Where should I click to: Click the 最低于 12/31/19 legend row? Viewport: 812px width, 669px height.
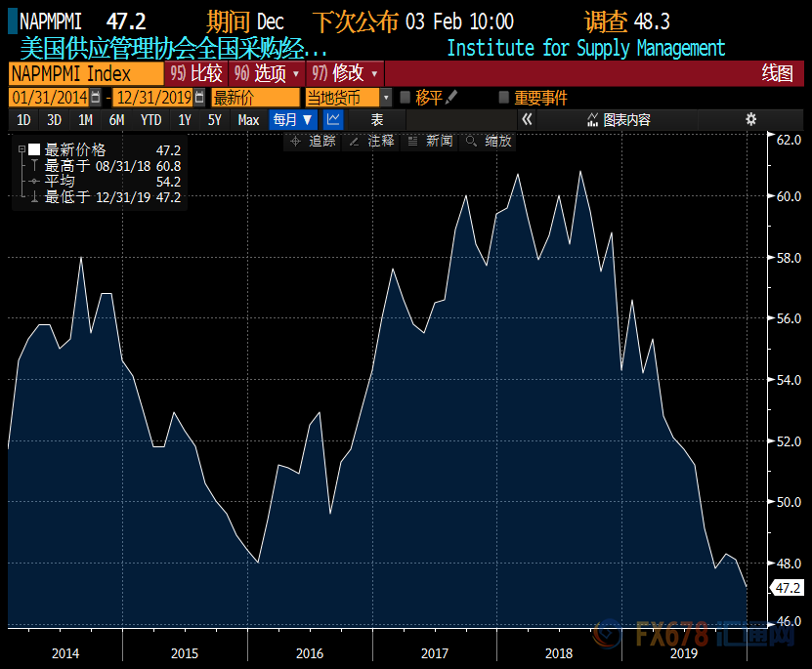106,197
